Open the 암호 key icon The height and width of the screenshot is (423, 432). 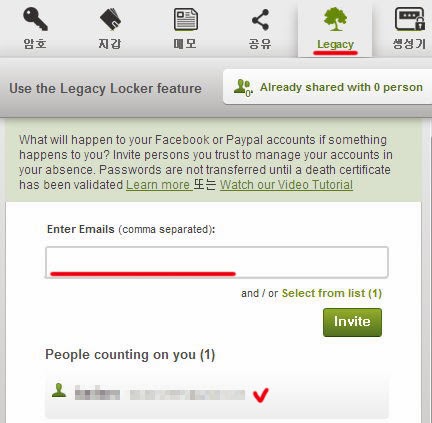35,19
